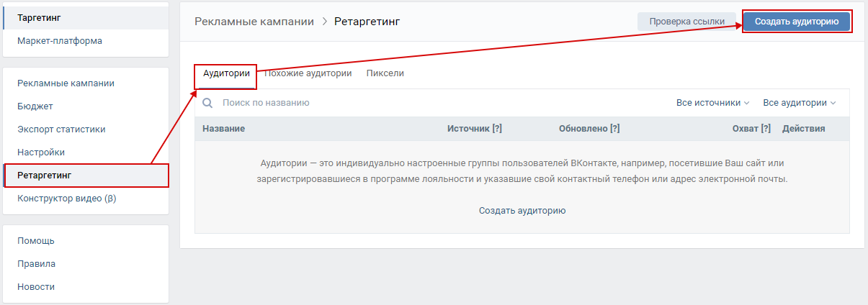The image size is (868, 305).
Task: Click the Действия column header
Action: [804, 129]
